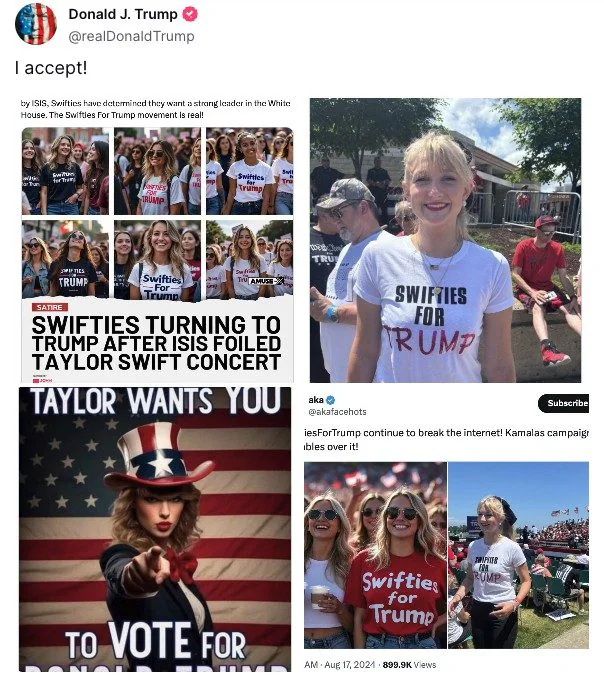Open the rally photo of woman in white shirt

click(x=519, y=555)
